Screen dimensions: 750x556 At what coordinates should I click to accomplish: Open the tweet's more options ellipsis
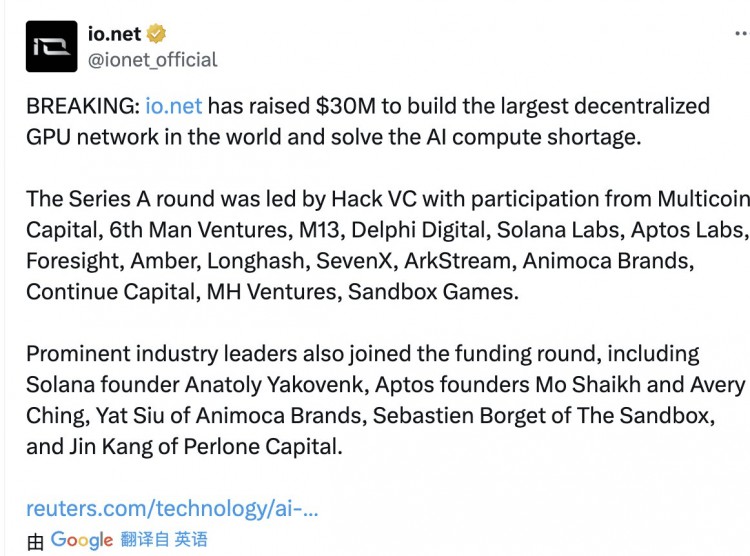[742, 33]
